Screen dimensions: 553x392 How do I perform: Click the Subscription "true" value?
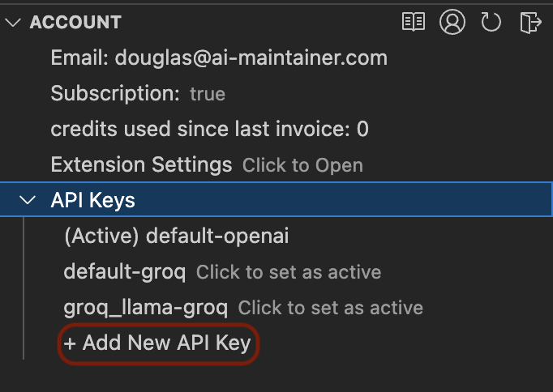pos(208,94)
